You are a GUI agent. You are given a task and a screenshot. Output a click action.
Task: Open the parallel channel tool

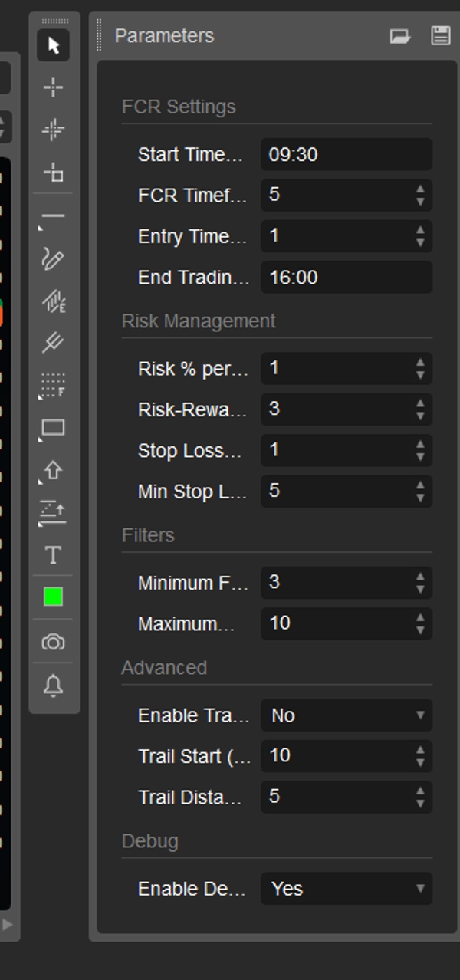point(52,343)
